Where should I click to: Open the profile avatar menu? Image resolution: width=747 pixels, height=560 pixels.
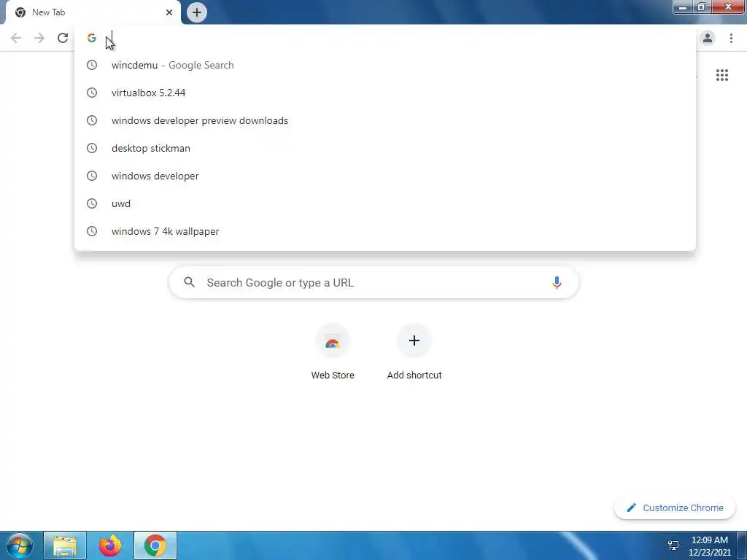click(708, 38)
